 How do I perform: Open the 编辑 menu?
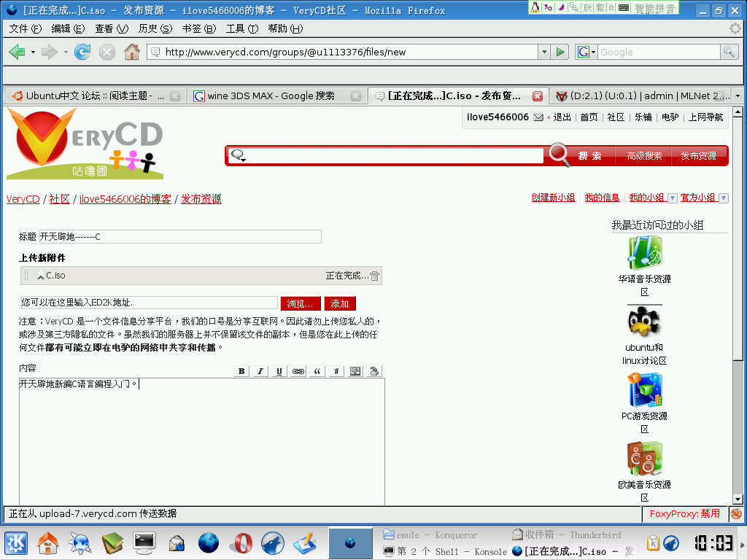pyautogui.click(x=68, y=28)
